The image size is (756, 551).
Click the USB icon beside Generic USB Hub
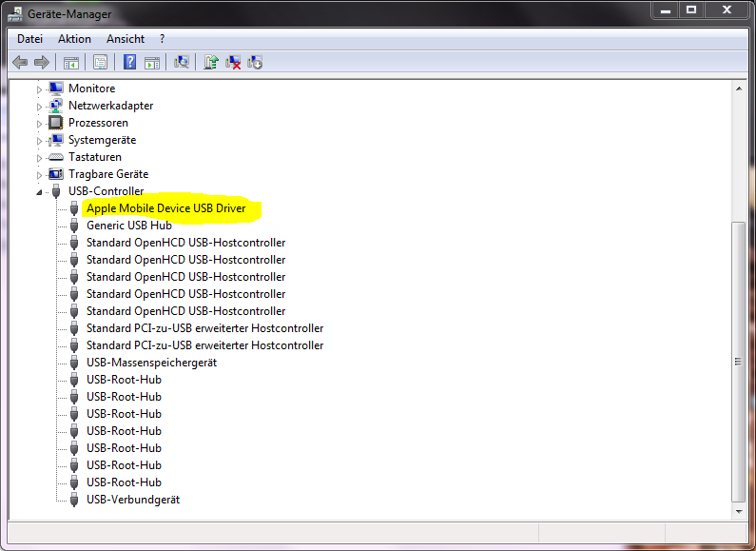pos(74,226)
